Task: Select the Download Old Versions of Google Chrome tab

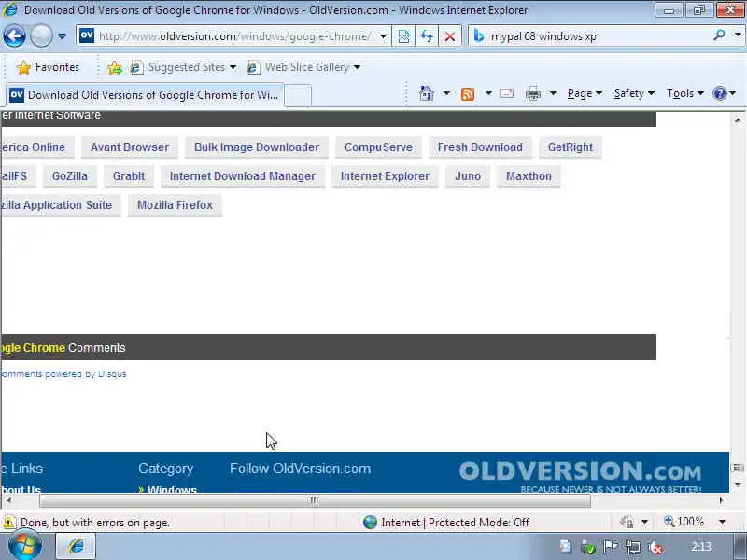Action: click(x=145, y=95)
